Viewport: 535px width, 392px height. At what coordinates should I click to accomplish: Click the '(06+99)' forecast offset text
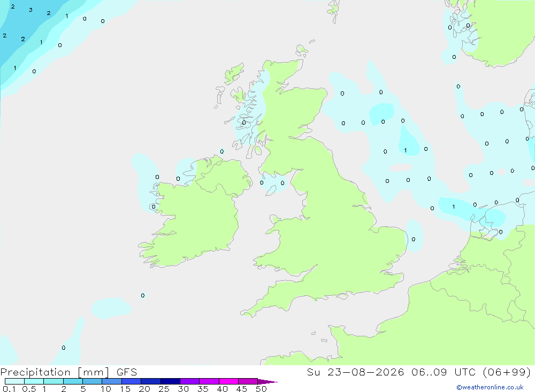click(x=507, y=372)
